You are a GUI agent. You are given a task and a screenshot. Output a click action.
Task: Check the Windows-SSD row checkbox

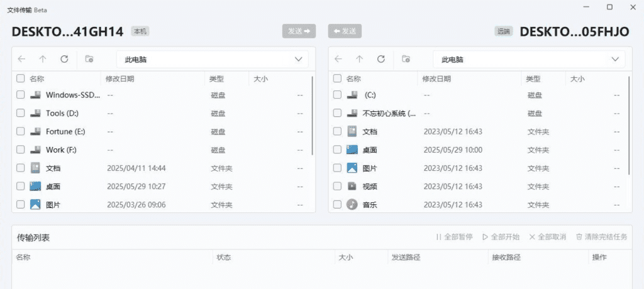click(21, 95)
